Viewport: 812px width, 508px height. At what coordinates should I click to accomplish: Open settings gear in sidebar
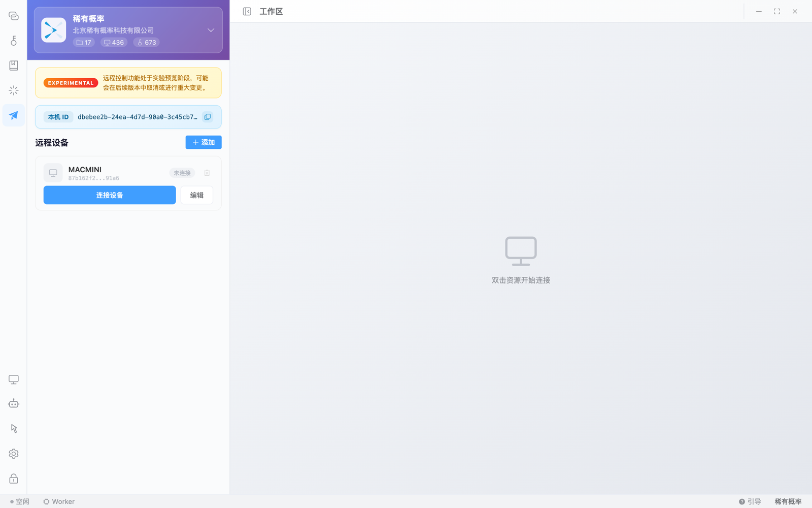14,454
